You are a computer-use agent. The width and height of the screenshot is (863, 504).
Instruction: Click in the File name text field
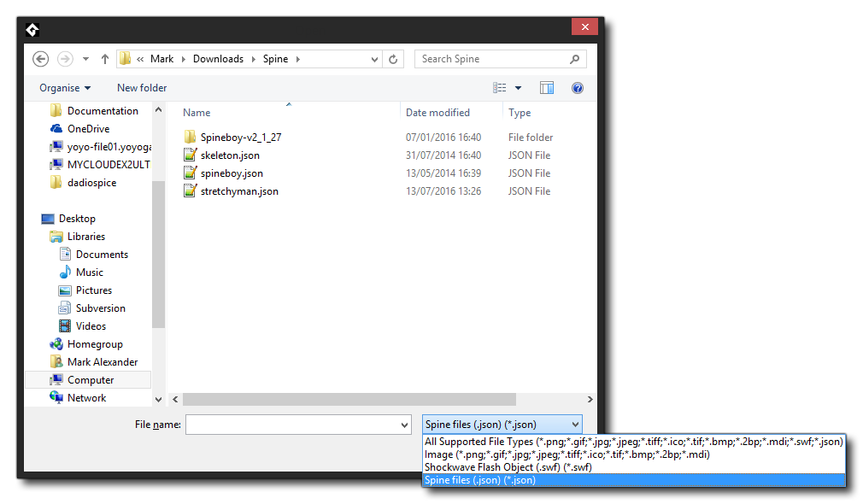click(291, 425)
